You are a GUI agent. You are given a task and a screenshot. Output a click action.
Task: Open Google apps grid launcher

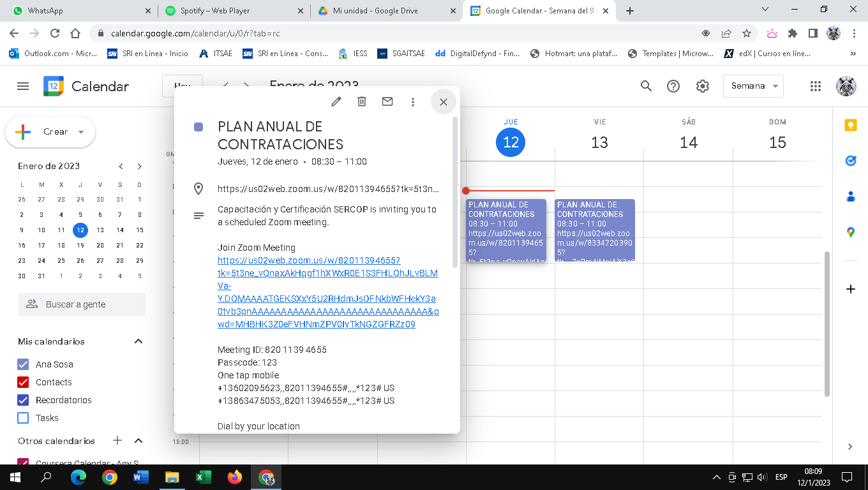coord(815,86)
